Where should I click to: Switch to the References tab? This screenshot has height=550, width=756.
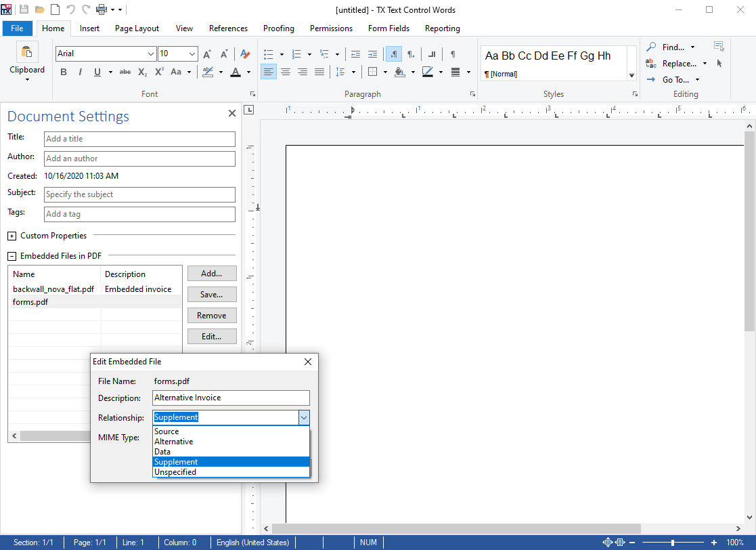228,28
